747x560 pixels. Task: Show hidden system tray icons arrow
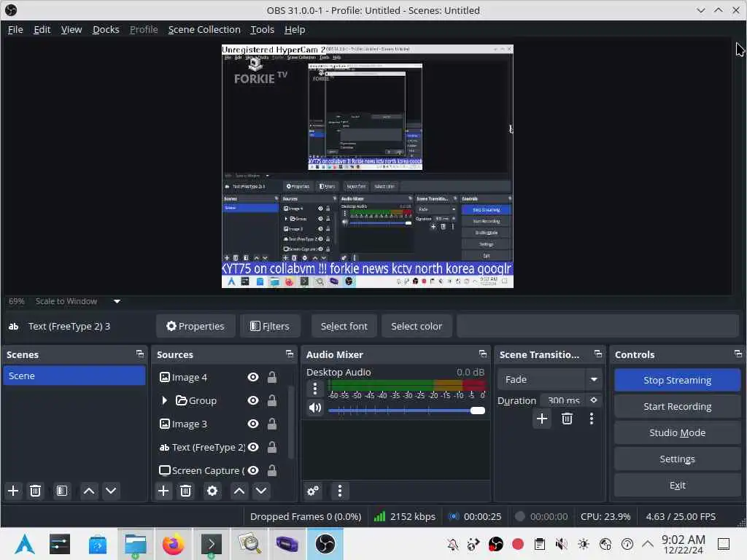click(648, 544)
